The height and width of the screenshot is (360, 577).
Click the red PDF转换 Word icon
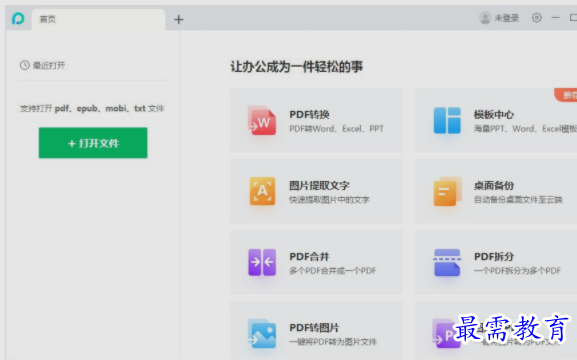[x=262, y=120]
